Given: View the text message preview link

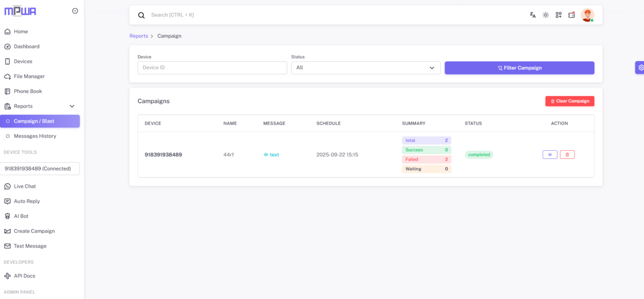Looking at the screenshot, I should pyautogui.click(x=271, y=155).
